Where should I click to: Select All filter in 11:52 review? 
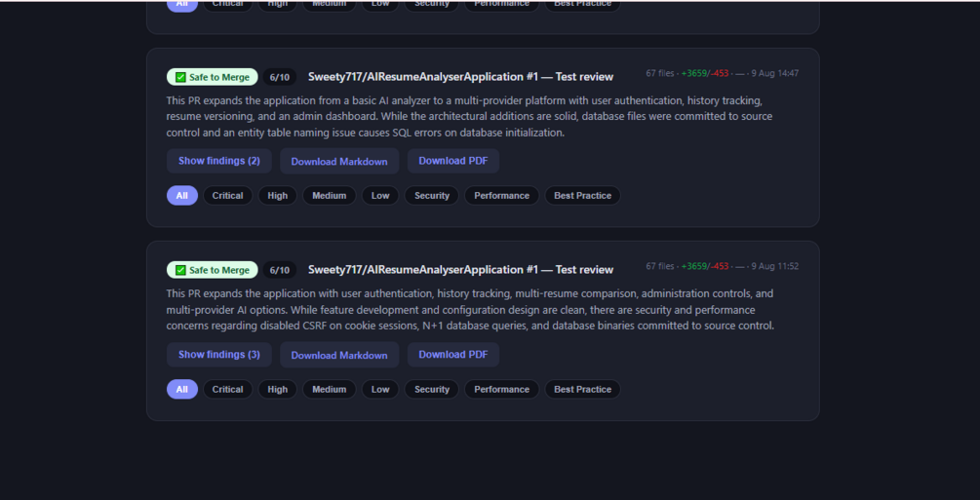pos(182,389)
